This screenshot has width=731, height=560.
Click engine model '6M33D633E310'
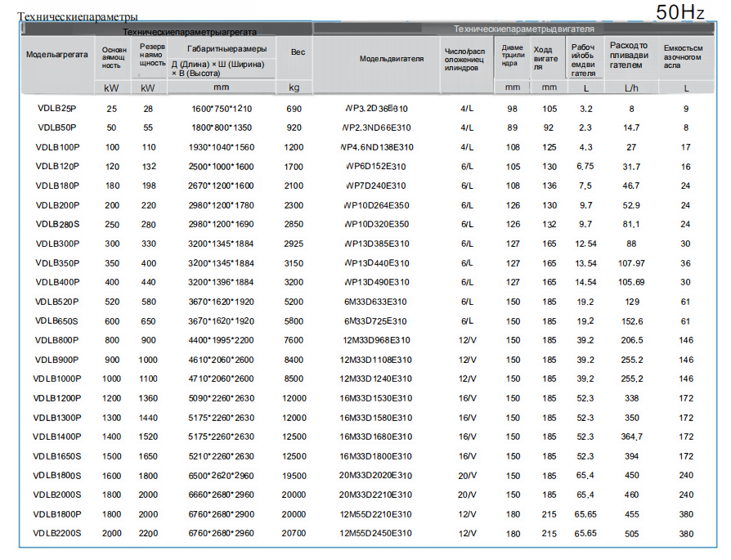point(376,302)
